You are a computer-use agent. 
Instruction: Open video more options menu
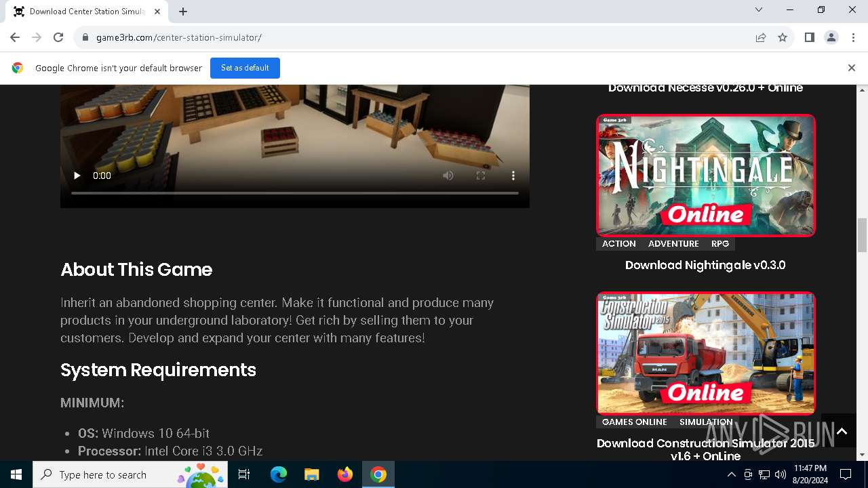(513, 176)
